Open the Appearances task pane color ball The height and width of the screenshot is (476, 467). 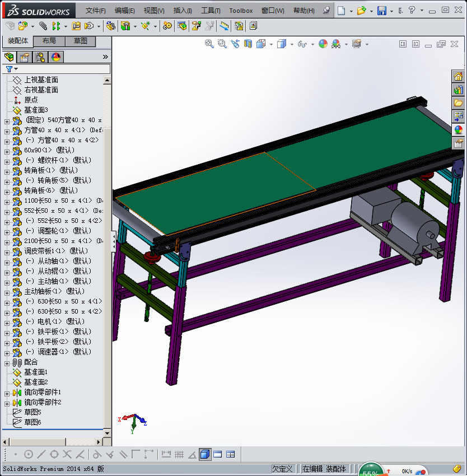(x=459, y=129)
